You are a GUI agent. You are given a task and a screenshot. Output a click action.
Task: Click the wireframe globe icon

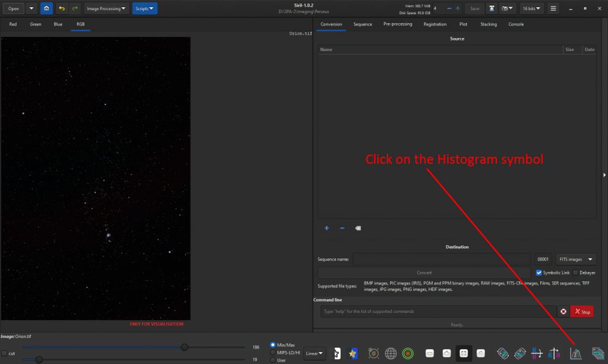pos(391,353)
